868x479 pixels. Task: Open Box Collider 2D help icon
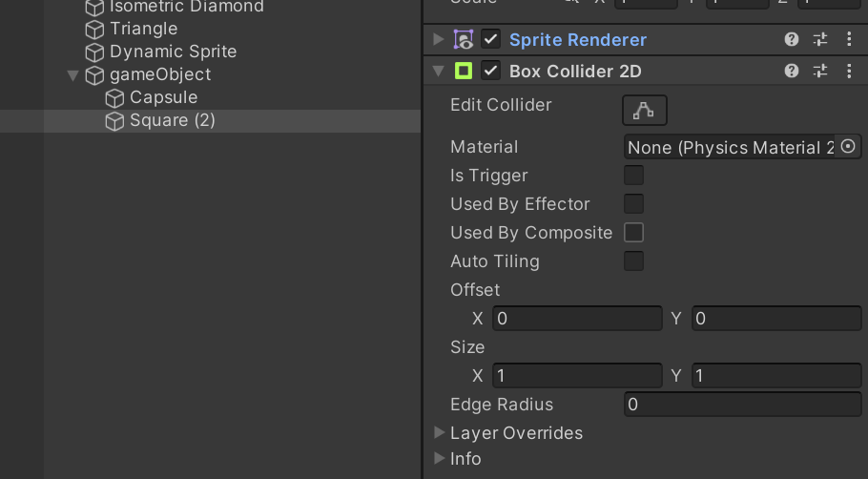click(x=791, y=71)
